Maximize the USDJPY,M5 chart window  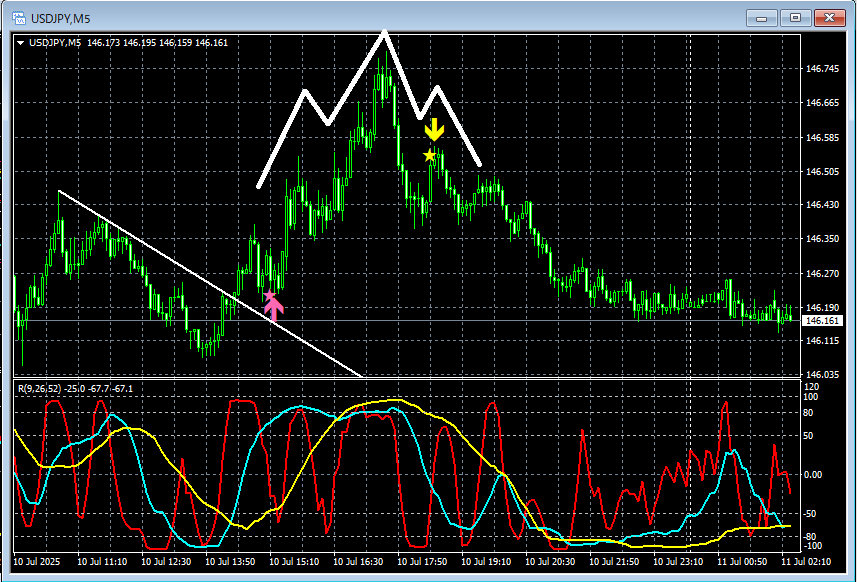796,18
